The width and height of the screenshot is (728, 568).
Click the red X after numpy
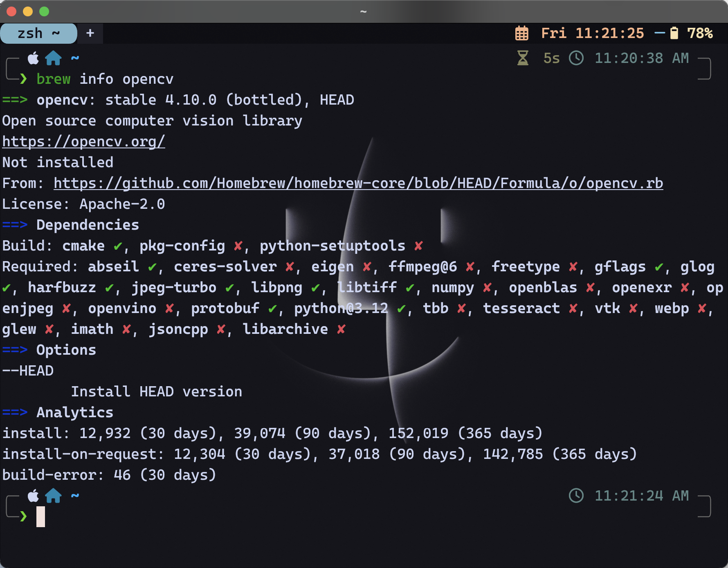(487, 288)
